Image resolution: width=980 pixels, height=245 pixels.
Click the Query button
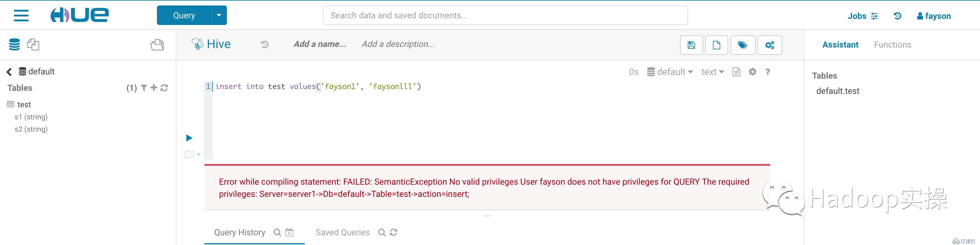point(184,15)
